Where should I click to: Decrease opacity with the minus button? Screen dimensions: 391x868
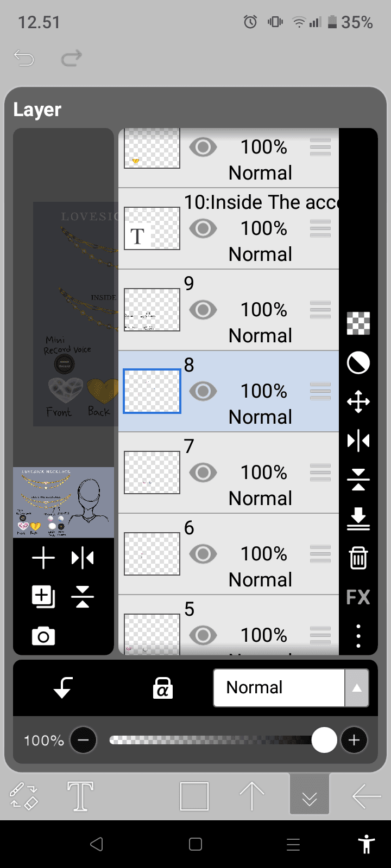tap(83, 741)
